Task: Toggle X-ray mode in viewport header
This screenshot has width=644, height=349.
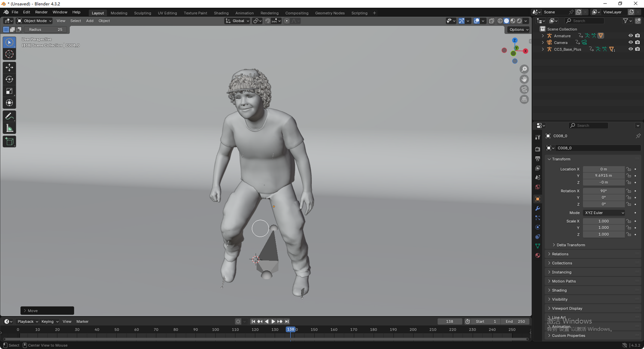Action: coord(492,21)
